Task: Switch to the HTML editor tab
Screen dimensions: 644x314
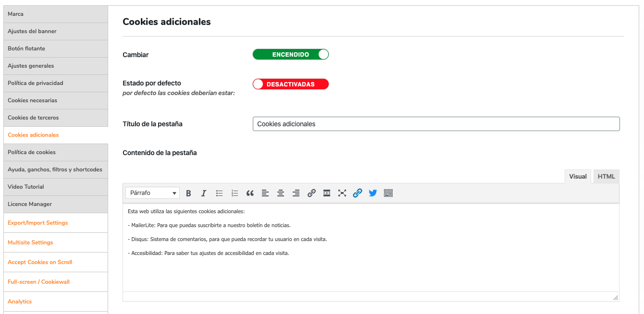Action: [x=606, y=177]
